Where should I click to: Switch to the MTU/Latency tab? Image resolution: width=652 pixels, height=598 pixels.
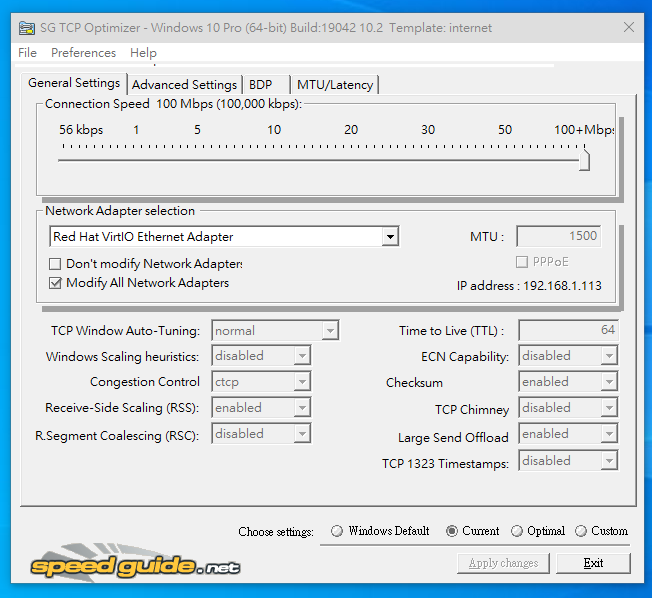335,85
